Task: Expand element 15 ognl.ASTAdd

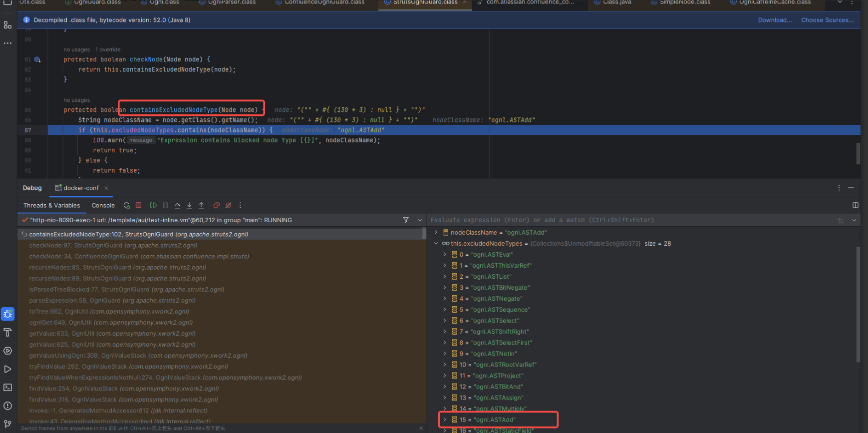Action: (445, 420)
